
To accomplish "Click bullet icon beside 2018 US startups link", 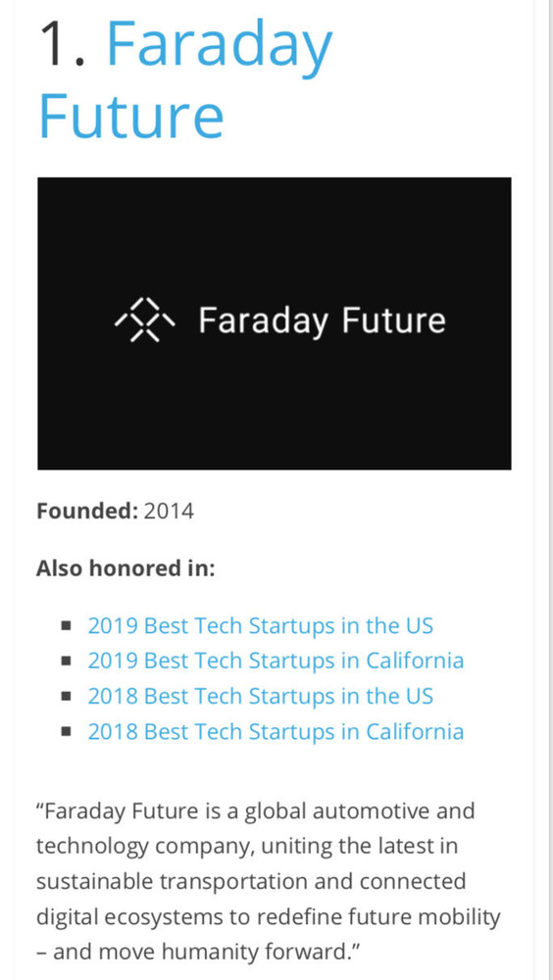I will (x=67, y=696).
